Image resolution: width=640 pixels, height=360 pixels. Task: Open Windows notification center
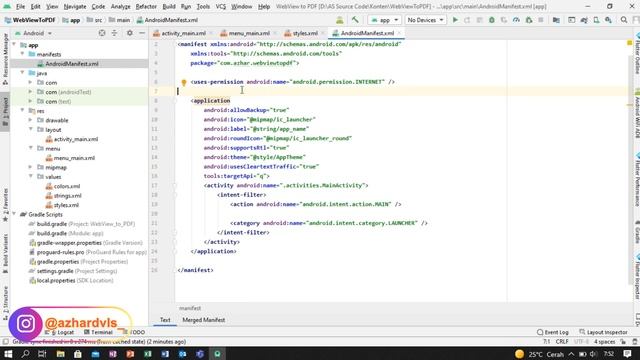pyautogui.click(x=627, y=354)
